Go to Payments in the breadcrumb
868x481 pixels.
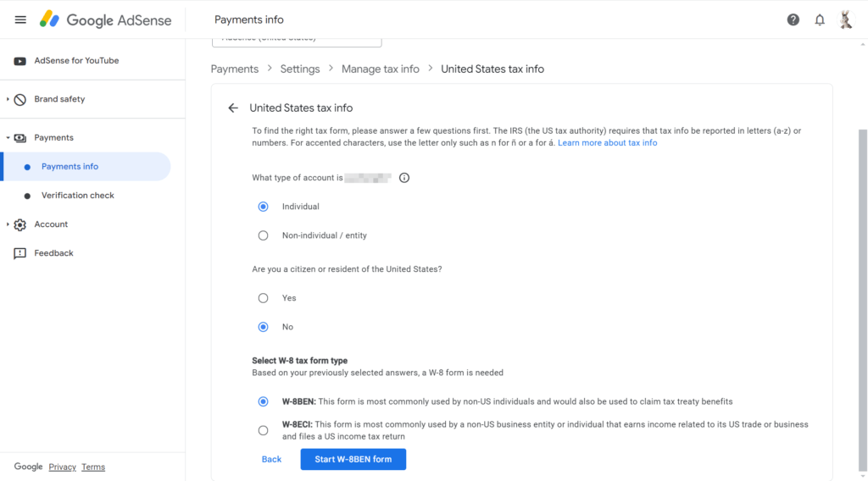point(235,69)
